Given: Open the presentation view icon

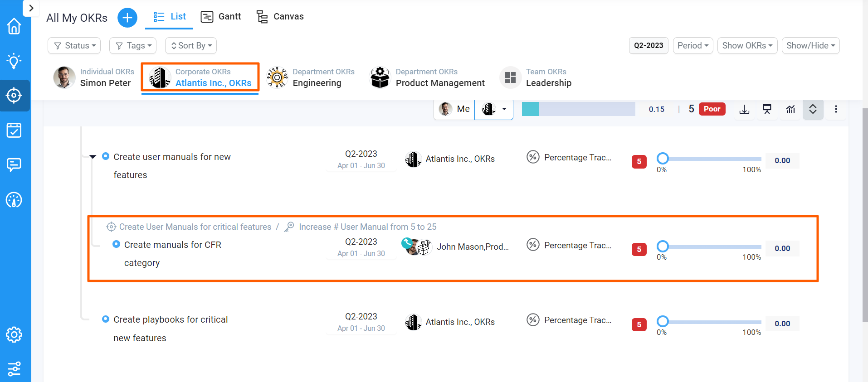Looking at the screenshot, I should (x=767, y=109).
